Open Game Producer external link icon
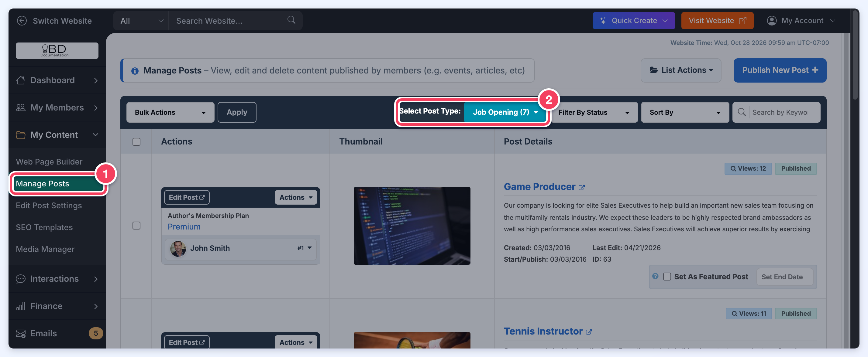Screen dimensions: 868x357 pyautogui.click(x=582, y=187)
